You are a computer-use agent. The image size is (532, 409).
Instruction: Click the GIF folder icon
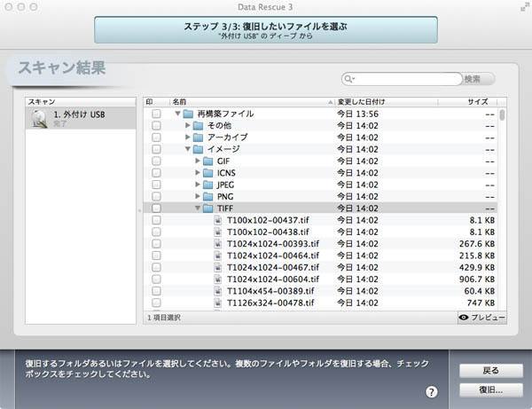pyautogui.click(x=208, y=161)
